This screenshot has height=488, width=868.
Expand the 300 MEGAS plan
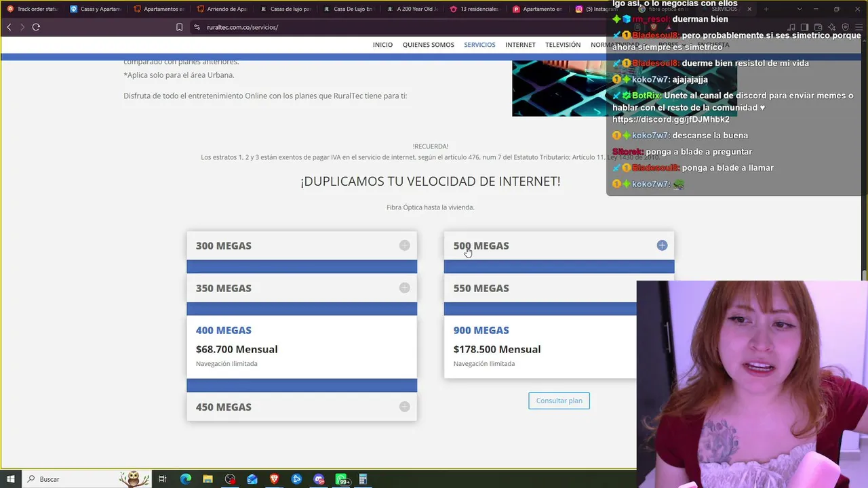click(302, 245)
